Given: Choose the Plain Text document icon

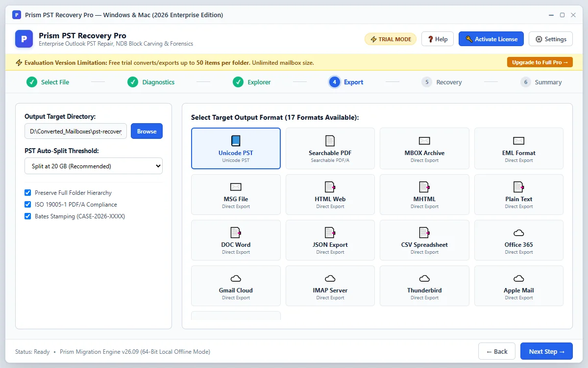Looking at the screenshot, I should [519, 187].
